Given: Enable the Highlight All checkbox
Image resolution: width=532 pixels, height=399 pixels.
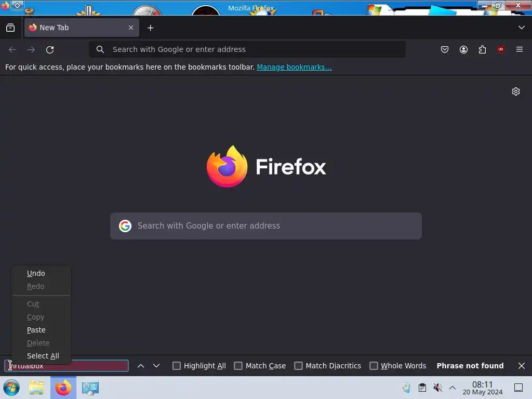Looking at the screenshot, I should click(x=177, y=366).
